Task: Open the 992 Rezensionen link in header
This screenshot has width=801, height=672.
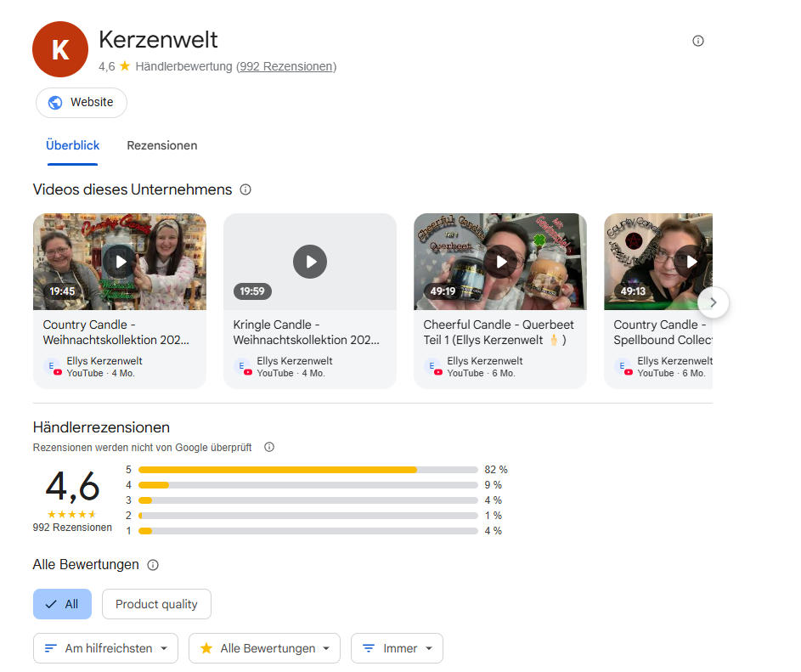Action: [x=286, y=66]
